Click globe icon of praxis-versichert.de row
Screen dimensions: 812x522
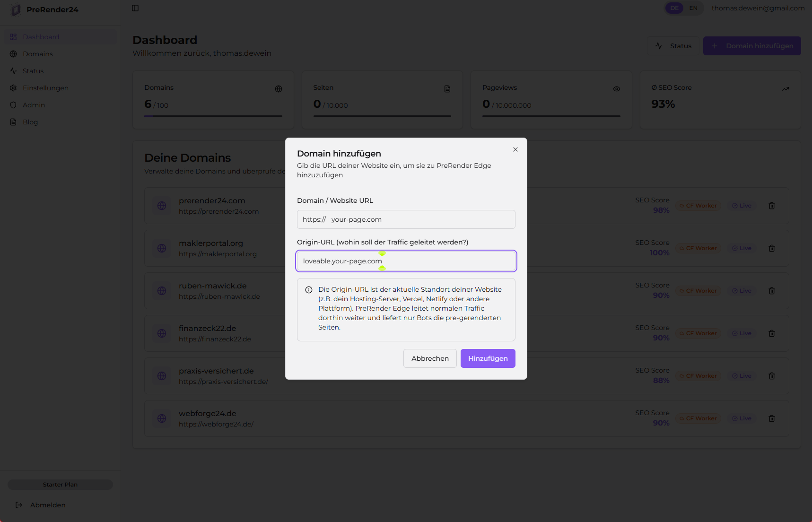tap(162, 376)
